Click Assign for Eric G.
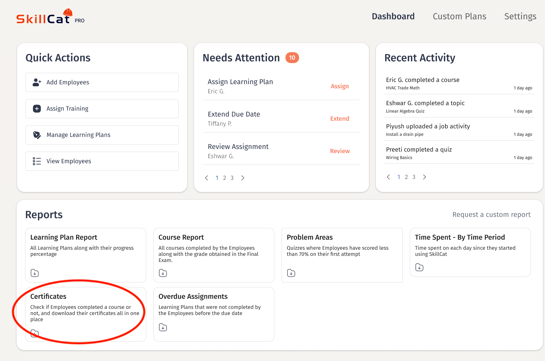Viewport: 545px width, 361px height. pos(340,86)
